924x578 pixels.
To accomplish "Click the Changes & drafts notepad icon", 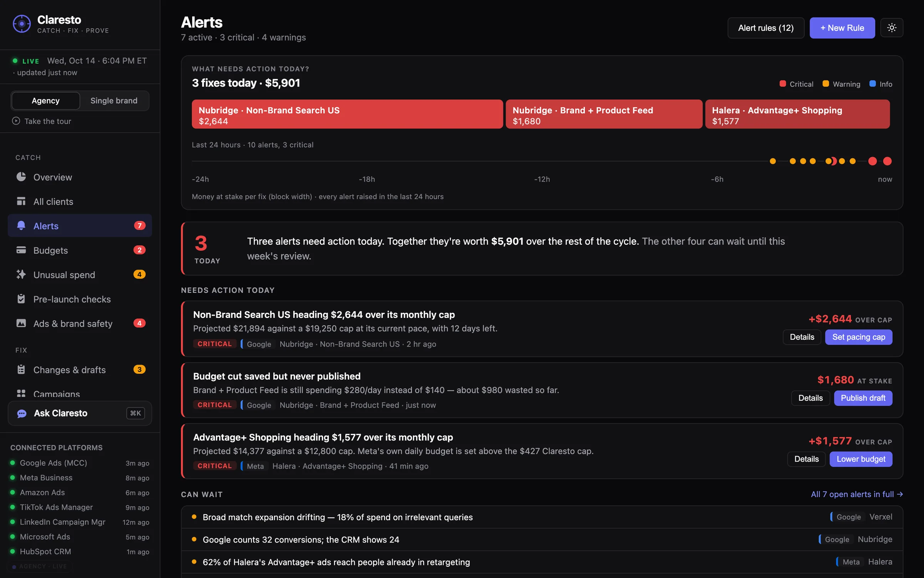I will 21,370.
